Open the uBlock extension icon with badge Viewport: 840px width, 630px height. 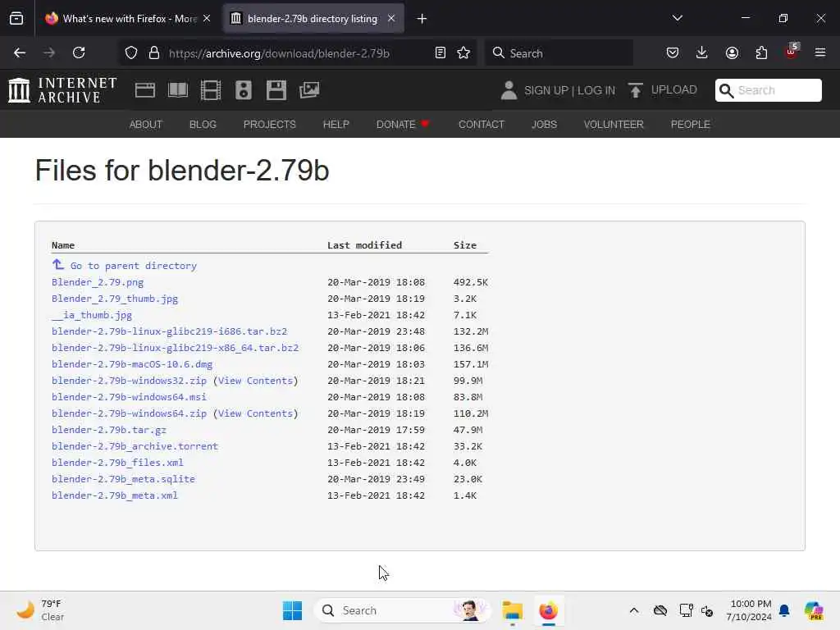(x=792, y=52)
